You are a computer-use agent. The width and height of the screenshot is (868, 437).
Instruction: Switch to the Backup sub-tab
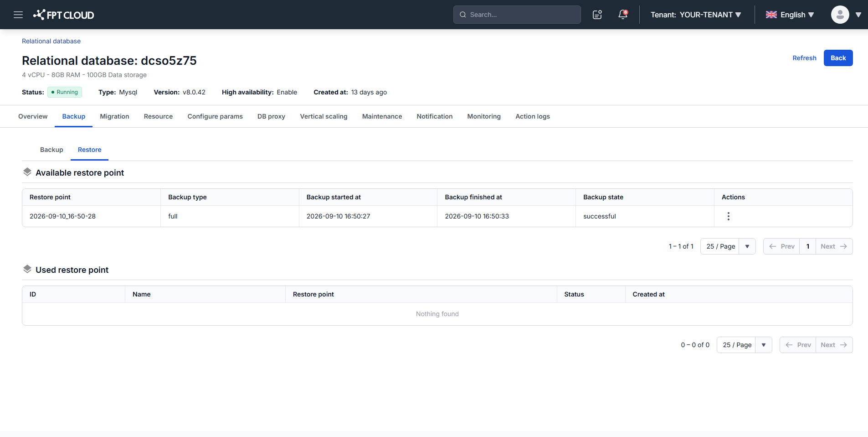(51, 150)
